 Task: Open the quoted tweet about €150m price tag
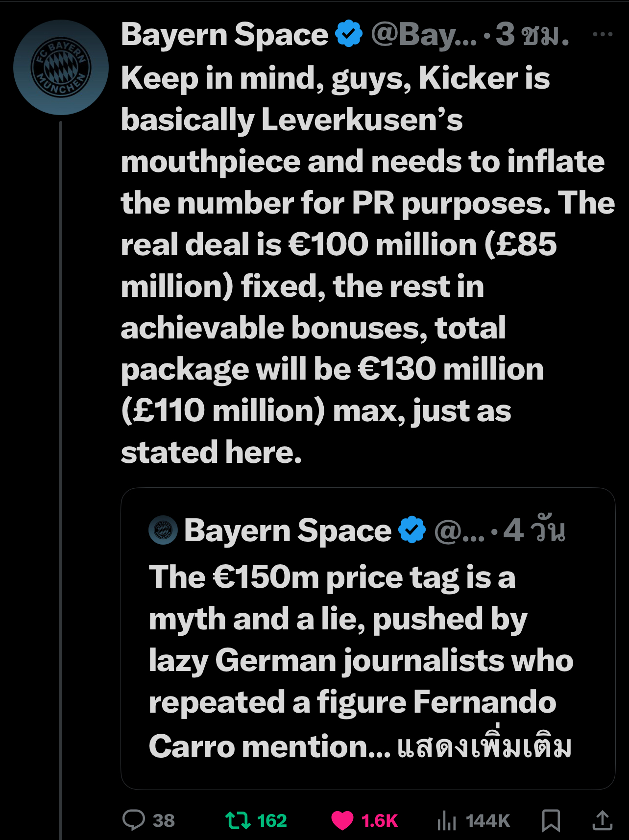(x=368, y=638)
